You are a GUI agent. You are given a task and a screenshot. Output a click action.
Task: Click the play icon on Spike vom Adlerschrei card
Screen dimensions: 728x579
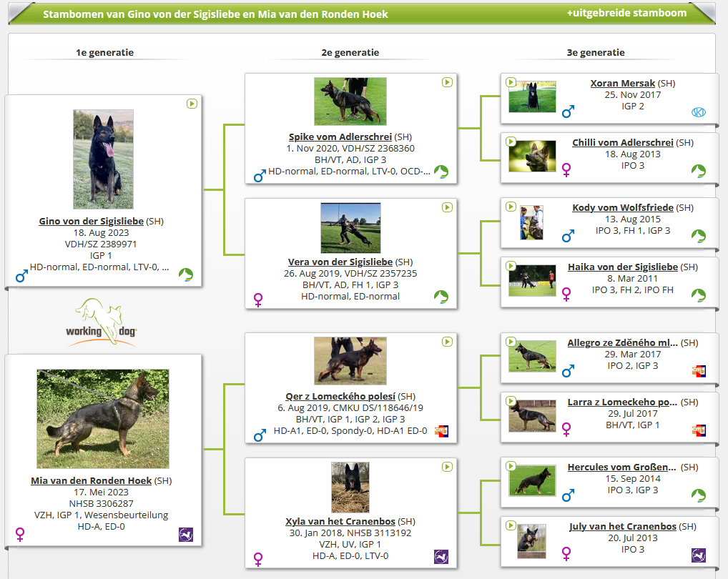(x=447, y=82)
